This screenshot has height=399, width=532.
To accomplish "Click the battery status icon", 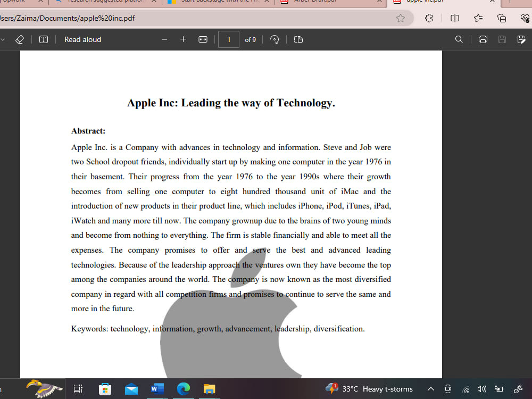I will (499, 389).
